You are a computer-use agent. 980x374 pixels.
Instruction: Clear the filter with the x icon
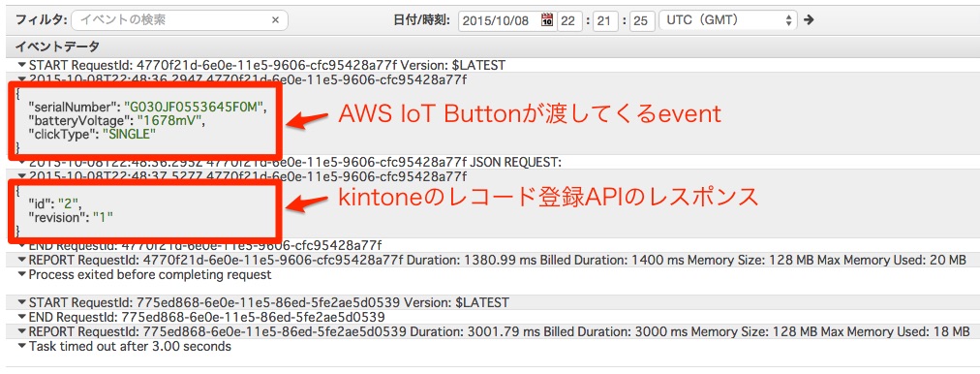275,20
